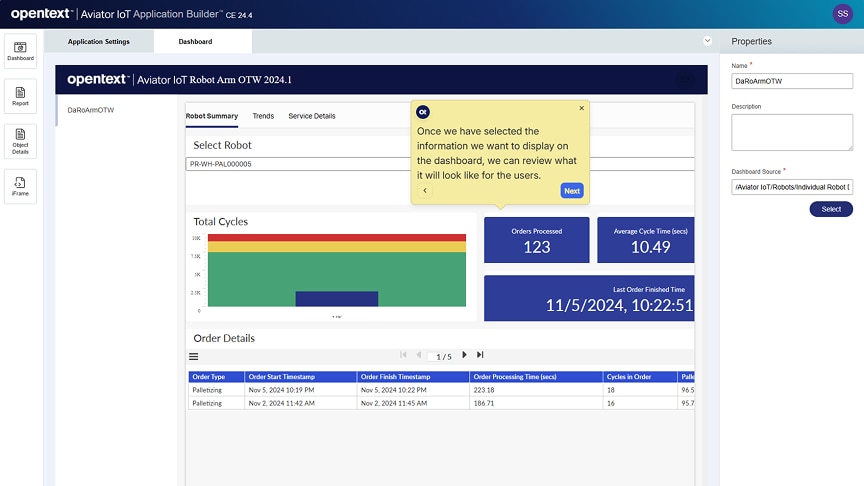Click the blue bar in Total Cycles chart
Screen dimensions: 864x486
337,299
